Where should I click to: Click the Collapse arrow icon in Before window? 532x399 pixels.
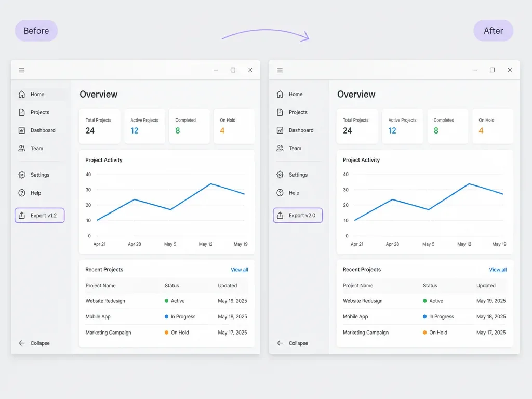point(22,343)
